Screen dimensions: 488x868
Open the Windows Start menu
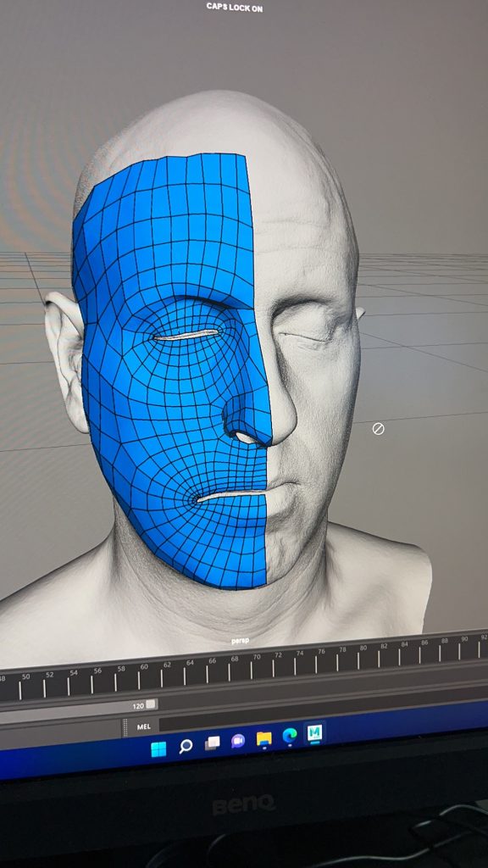(158, 749)
